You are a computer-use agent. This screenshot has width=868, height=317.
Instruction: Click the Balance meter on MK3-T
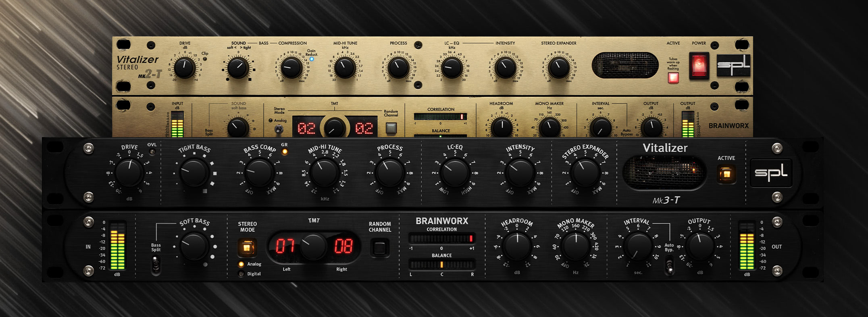coord(441,265)
